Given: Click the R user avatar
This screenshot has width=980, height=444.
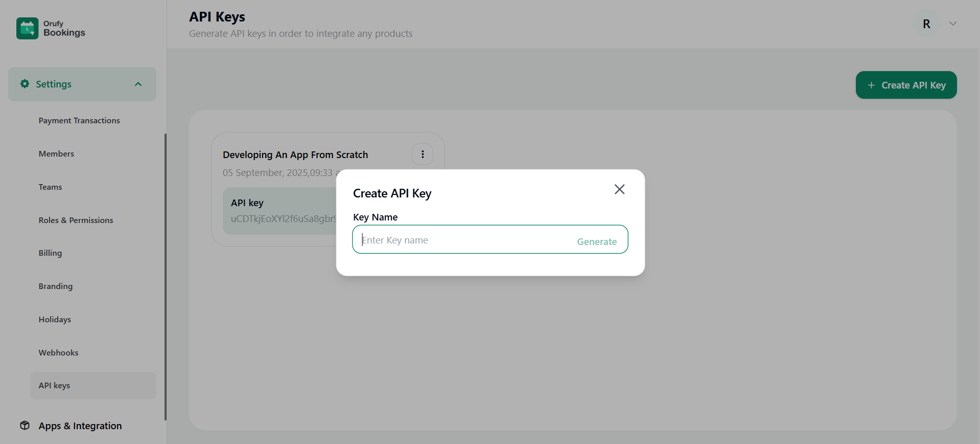Looking at the screenshot, I should [926, 24].
